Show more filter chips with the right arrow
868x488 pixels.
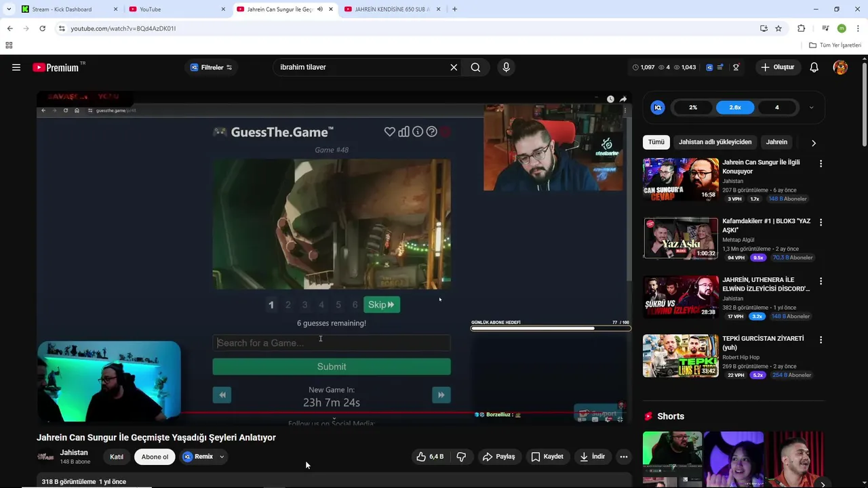(814, 143)
